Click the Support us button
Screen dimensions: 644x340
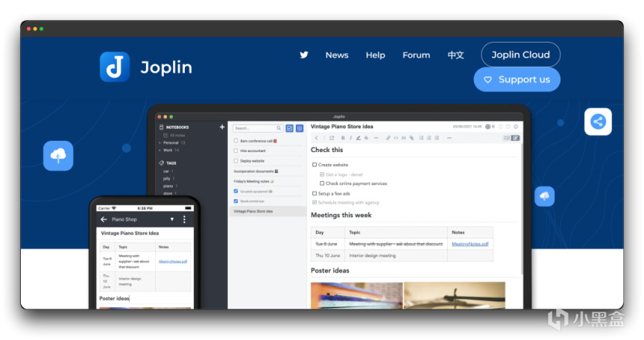[517, 79]
